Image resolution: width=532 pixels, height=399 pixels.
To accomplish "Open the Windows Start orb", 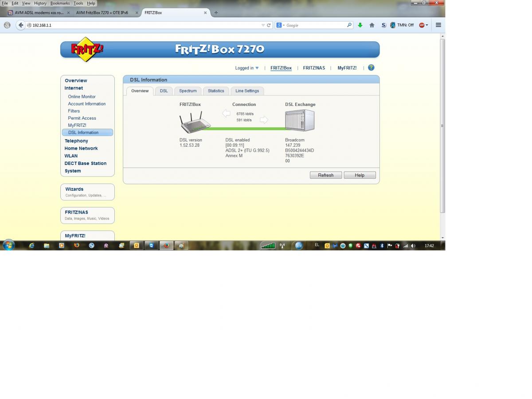I will click(8, 245).
